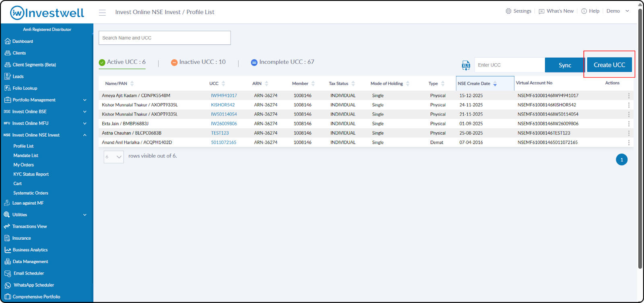The image size is (644, 303).
Task: Switch to Incomplete UCC tab
Action: tap(283, 62)
